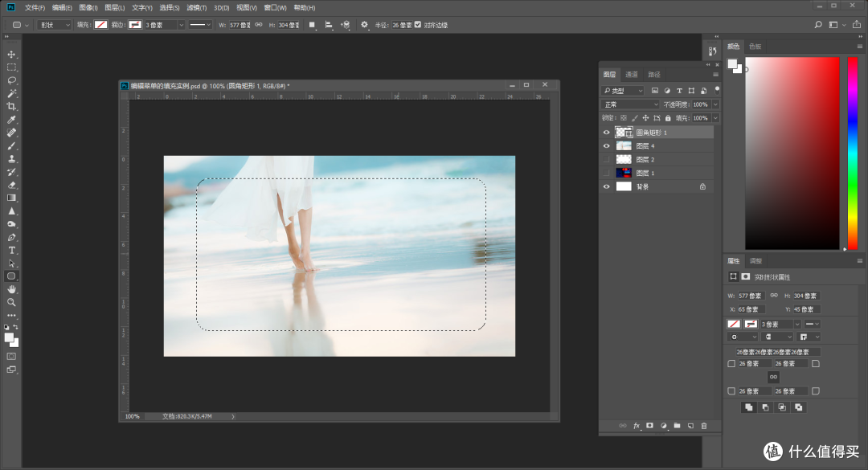Open the blending mode dropdown showing 正常

pos(629,104)
